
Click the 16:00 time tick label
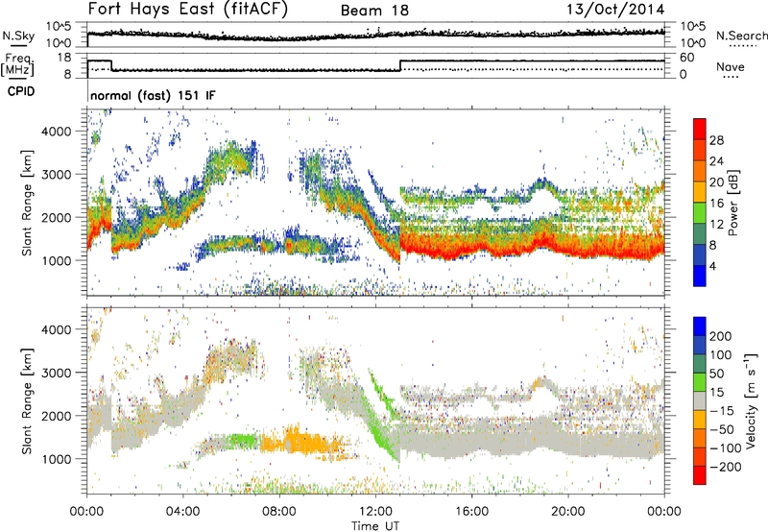[471, 512]
